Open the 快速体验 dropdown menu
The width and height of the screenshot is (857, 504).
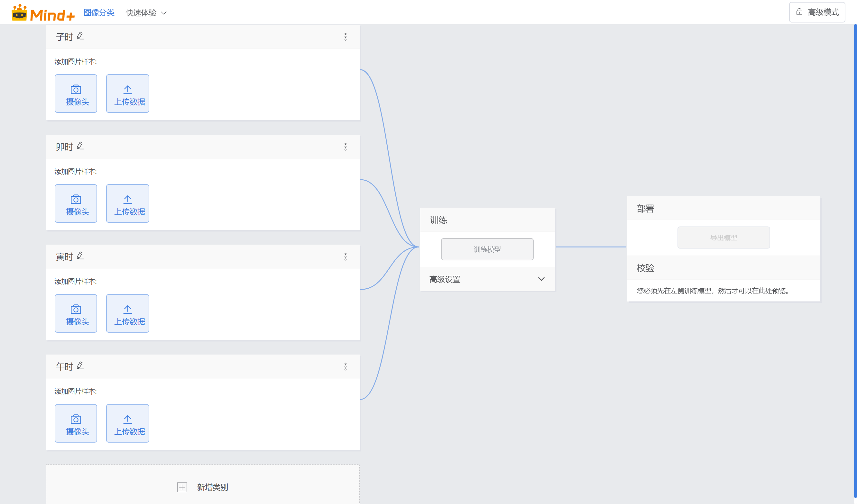pos(146,13)
